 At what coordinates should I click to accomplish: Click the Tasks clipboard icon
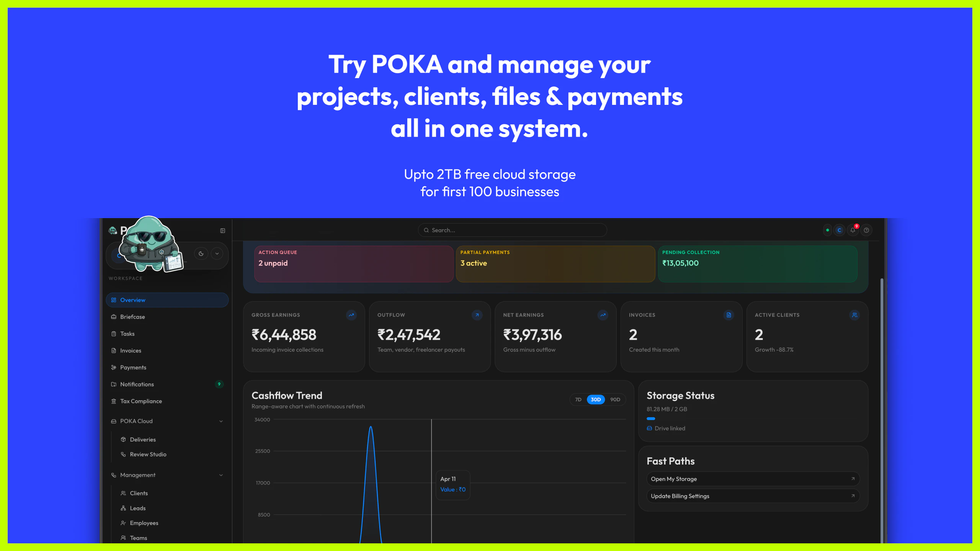pyautogui.click(x=114, y=334)
